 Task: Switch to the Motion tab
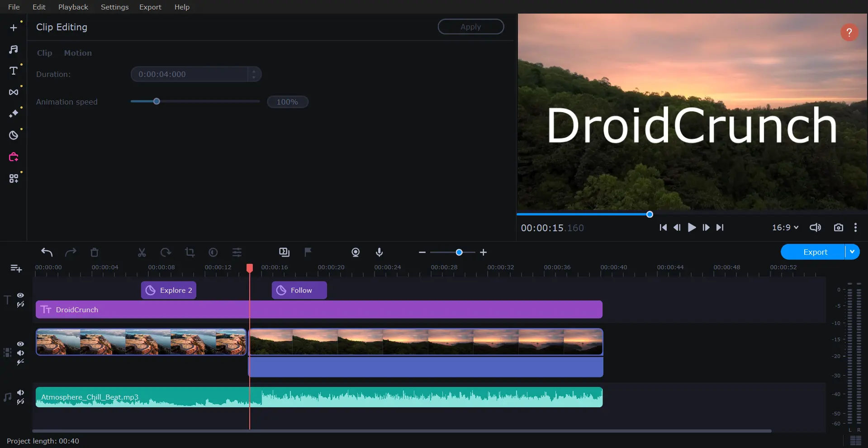pos(78,53)
